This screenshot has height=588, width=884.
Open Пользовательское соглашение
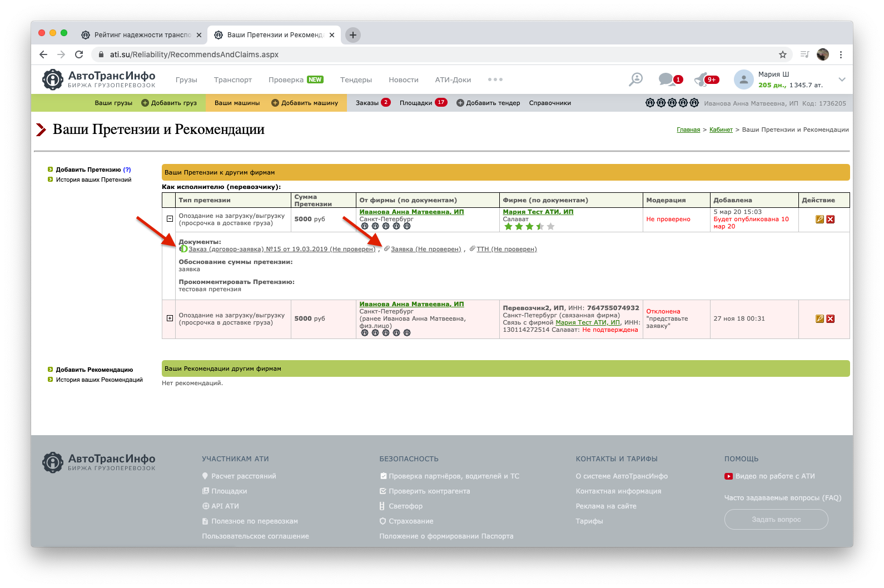click(x=255, y=536)
